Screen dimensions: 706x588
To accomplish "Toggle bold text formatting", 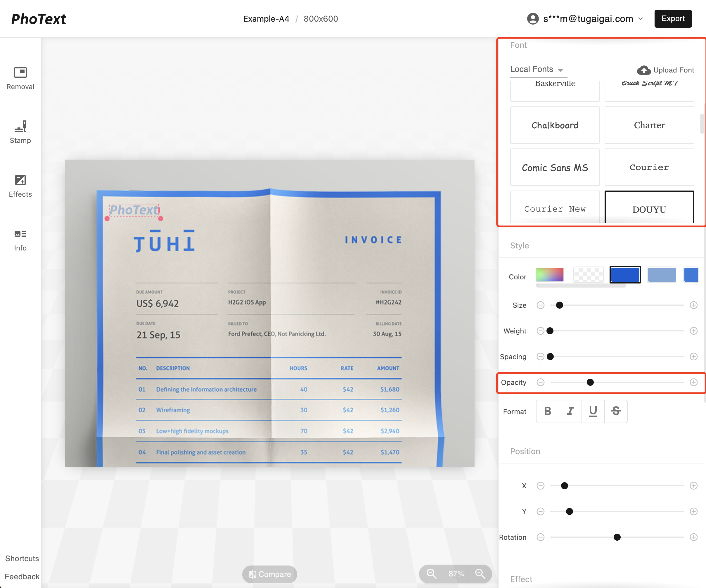I will click(547, 411).
